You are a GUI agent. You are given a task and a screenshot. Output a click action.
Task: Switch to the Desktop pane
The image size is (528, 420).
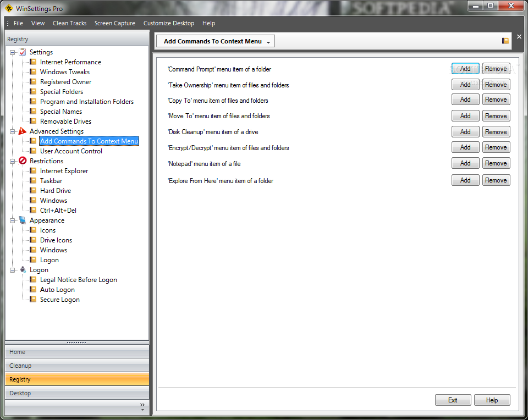click(x=77, y=393)
